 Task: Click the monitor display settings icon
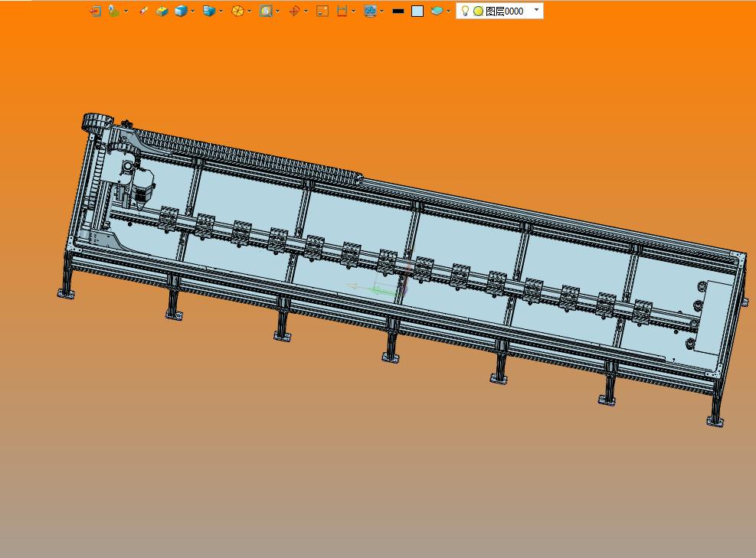point(370,11)
